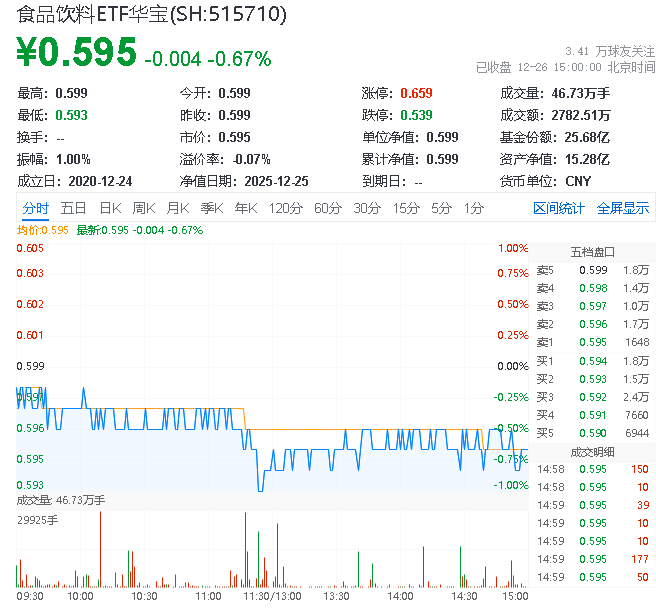Screen dimensions: 656x615
Task: Switch to the 120分 interval tab
Action: (x=285, y=208)
